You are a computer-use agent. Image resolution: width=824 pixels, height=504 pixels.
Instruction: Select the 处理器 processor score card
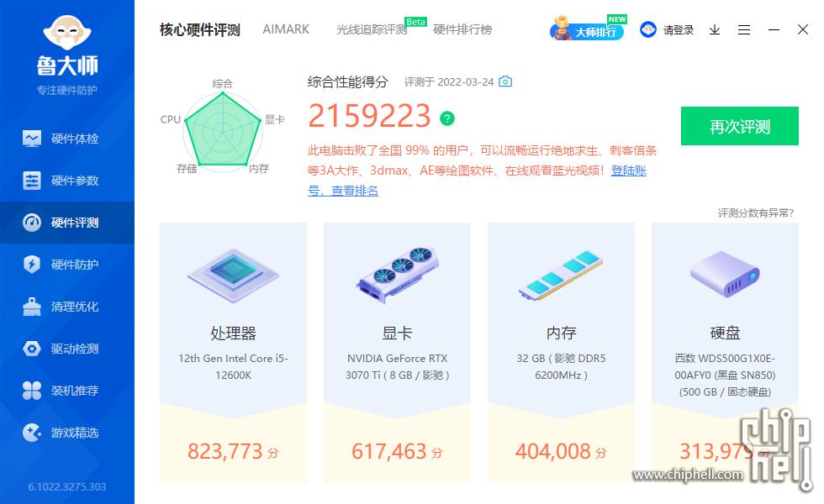point(234,353)
